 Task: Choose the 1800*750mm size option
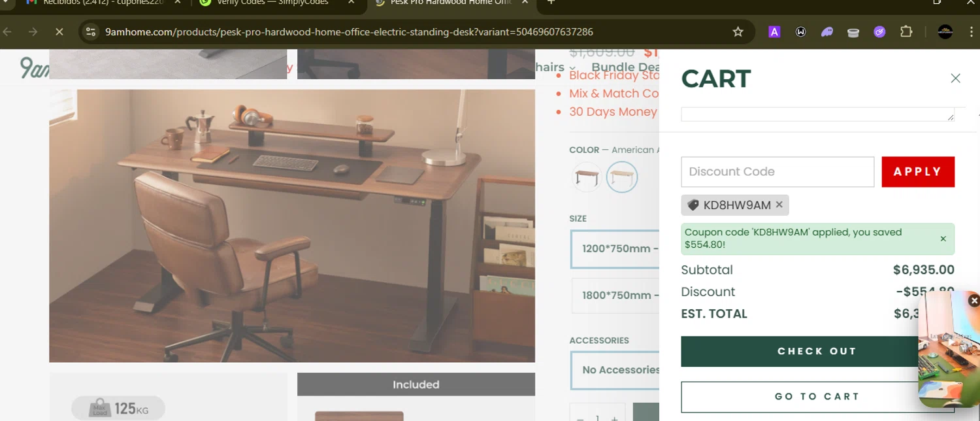point(615,295)
